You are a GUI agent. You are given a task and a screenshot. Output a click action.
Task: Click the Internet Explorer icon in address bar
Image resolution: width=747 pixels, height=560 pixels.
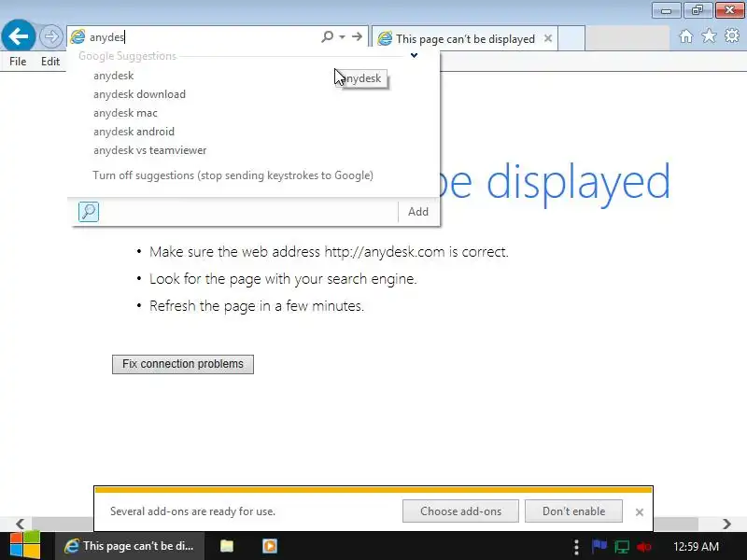point(78,36)
